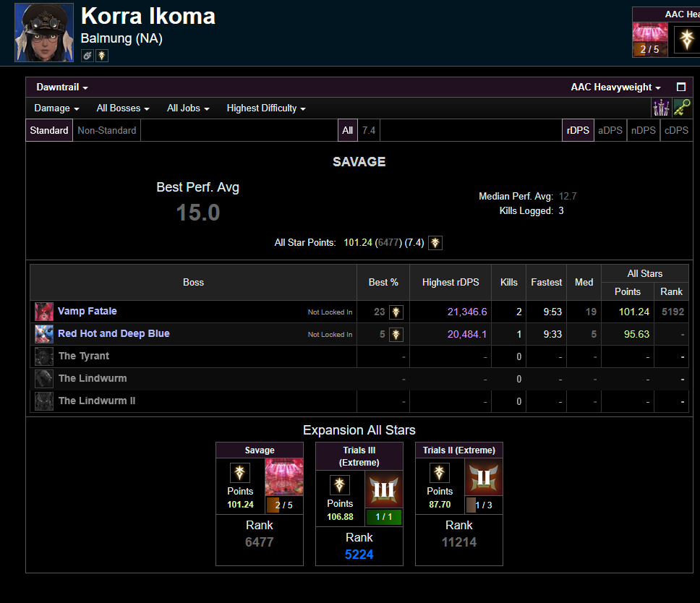Click the green key icon
Image resolution: width=700 pixels, height=603 pixels.
pyautogui.click(x=682, y=108)
